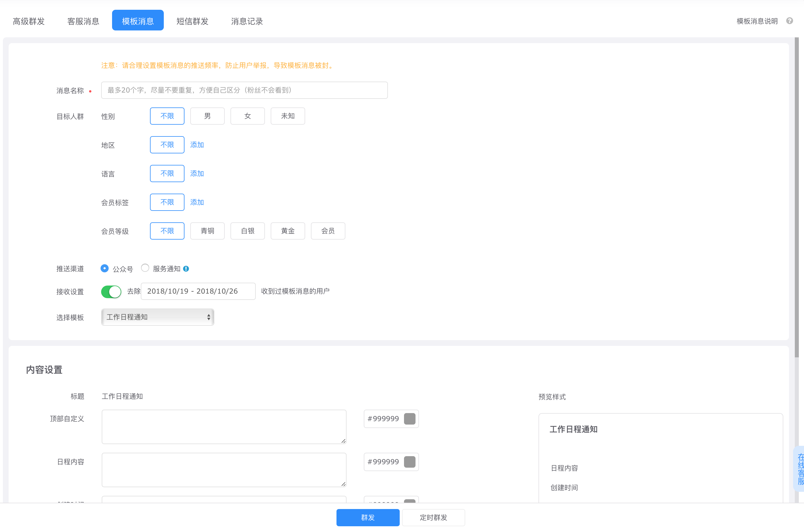This screenshot has height=532, width=804.
Task: Select 不限 for 地区
Action: [167, 145]
